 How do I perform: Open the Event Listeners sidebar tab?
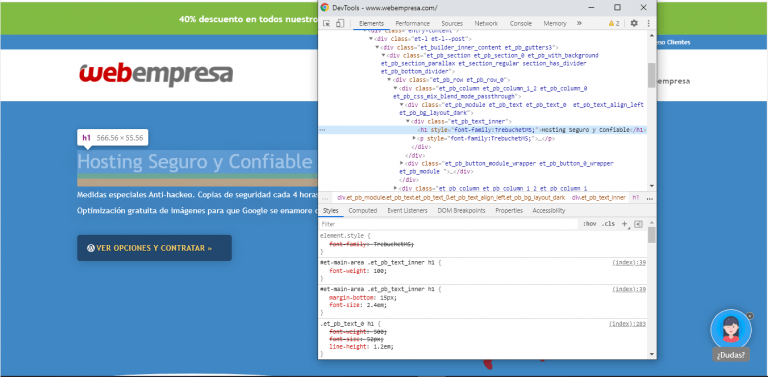click(x=407, y=211)
